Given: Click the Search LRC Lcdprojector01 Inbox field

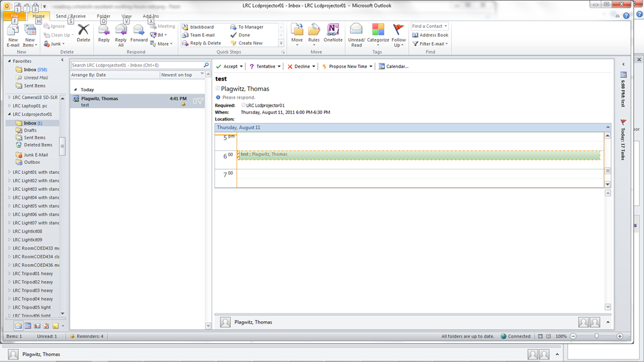Looking at the screenshot, I should click(x=136, y=65).
